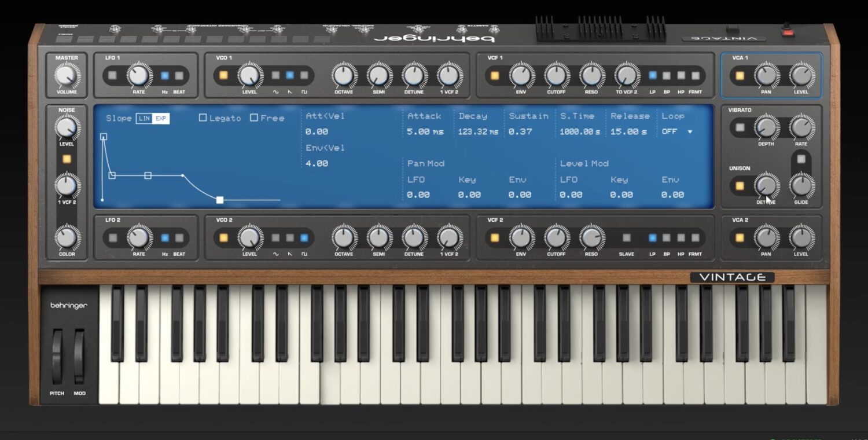Click the red power switch on top panel
Screen dimensions: 868x440
787,31
